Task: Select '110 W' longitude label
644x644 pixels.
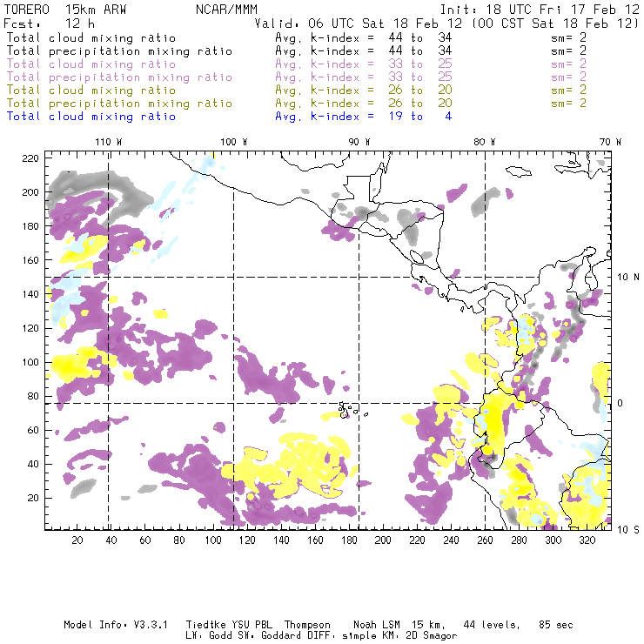Action: (109, 142)
